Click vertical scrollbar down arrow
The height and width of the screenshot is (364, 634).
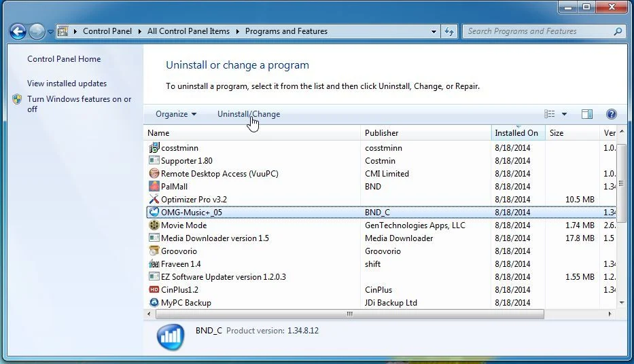[622, 303]
